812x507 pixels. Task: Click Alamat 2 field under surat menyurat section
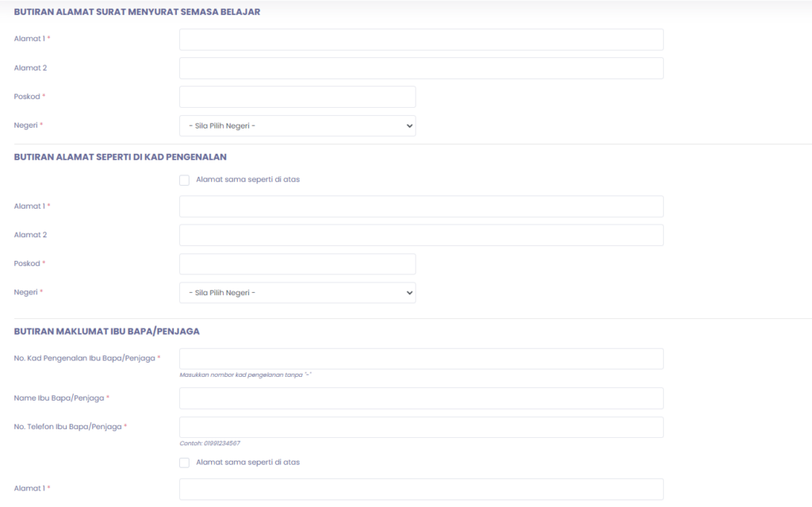click(421, 68)
